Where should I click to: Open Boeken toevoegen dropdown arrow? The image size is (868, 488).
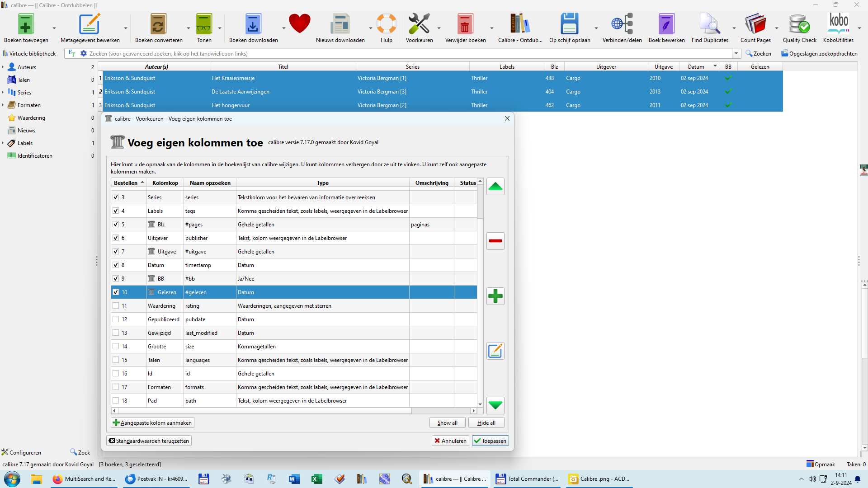(x=54, y=28)
